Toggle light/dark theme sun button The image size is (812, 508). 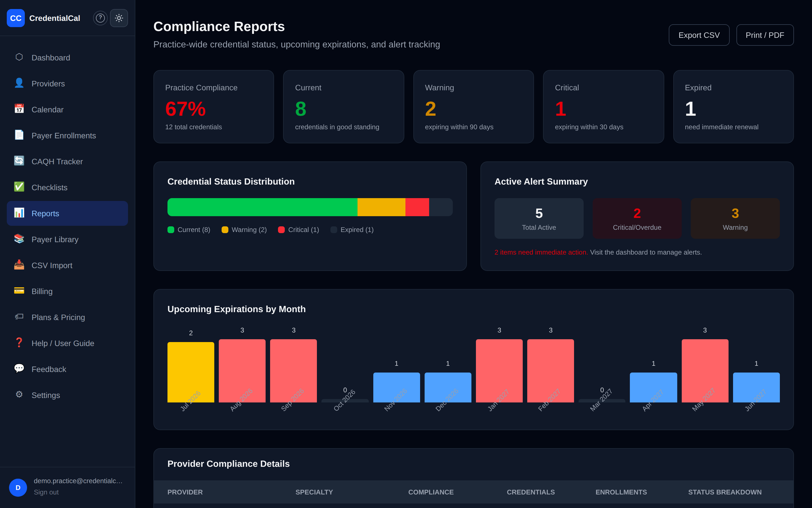click(x=119, y=18)
